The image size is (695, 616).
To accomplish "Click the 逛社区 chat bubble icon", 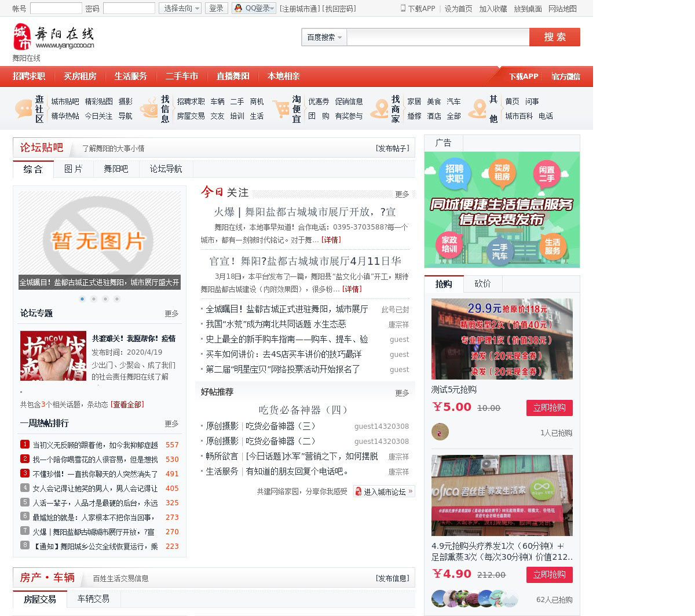I will click(x=24, y=108).
